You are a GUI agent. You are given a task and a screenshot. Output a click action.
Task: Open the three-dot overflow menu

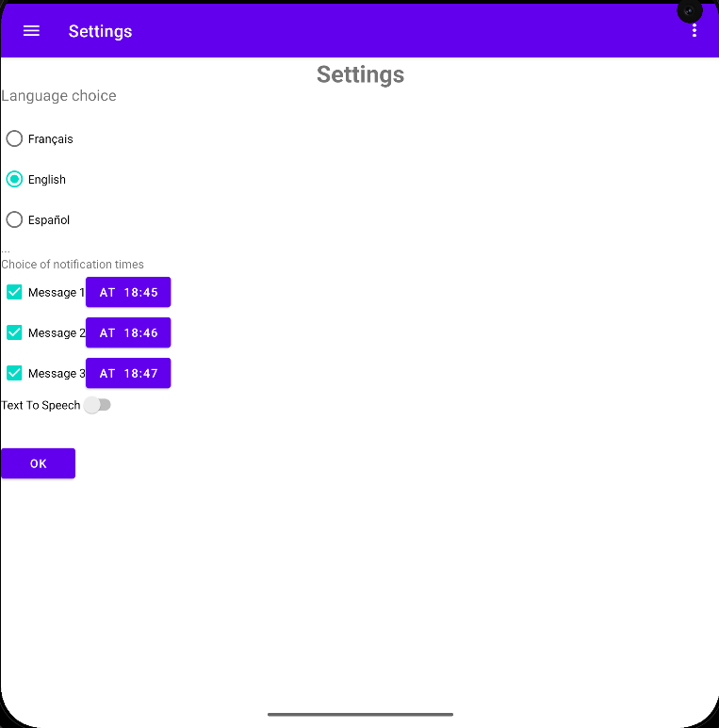point(694,31)
